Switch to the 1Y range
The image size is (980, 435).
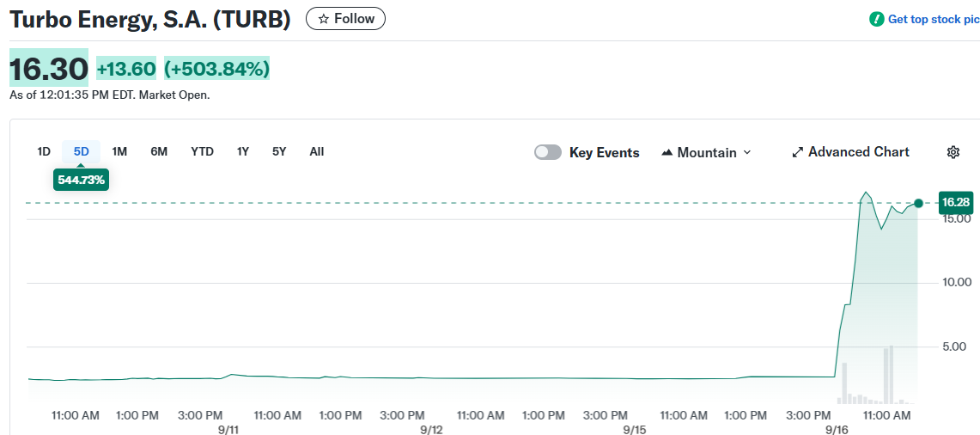(243, 151)
